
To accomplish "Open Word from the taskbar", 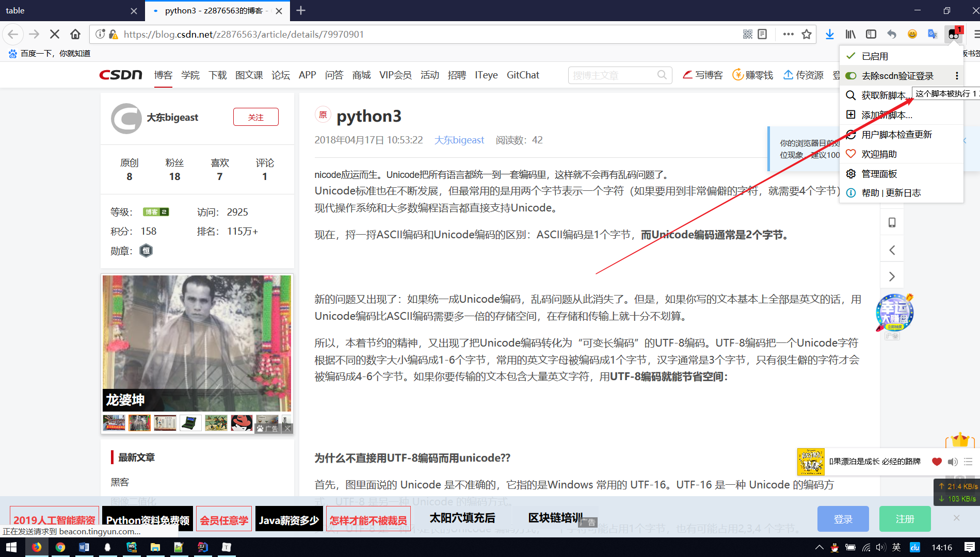I will 84,547.
